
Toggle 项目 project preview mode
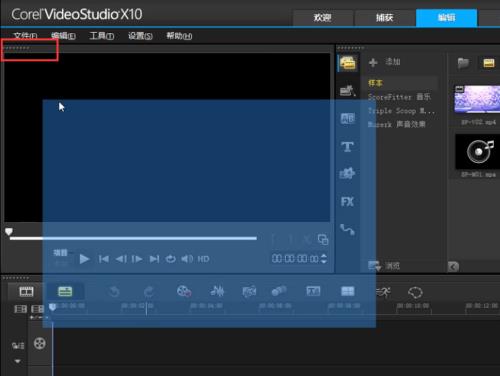(60, 253)
